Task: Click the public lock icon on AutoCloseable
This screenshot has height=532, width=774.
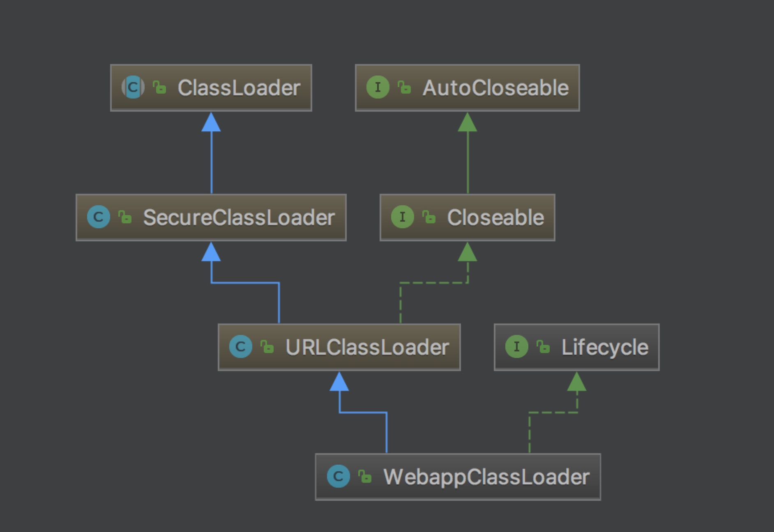Action: click(x=404, y=87)
